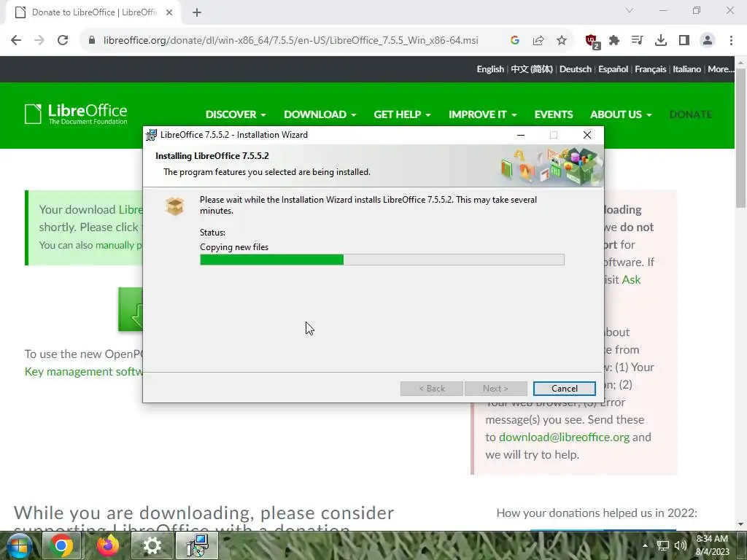Open the Chrome profile avatar
This screenshot has width=747, height=560.
coord(708,41)
